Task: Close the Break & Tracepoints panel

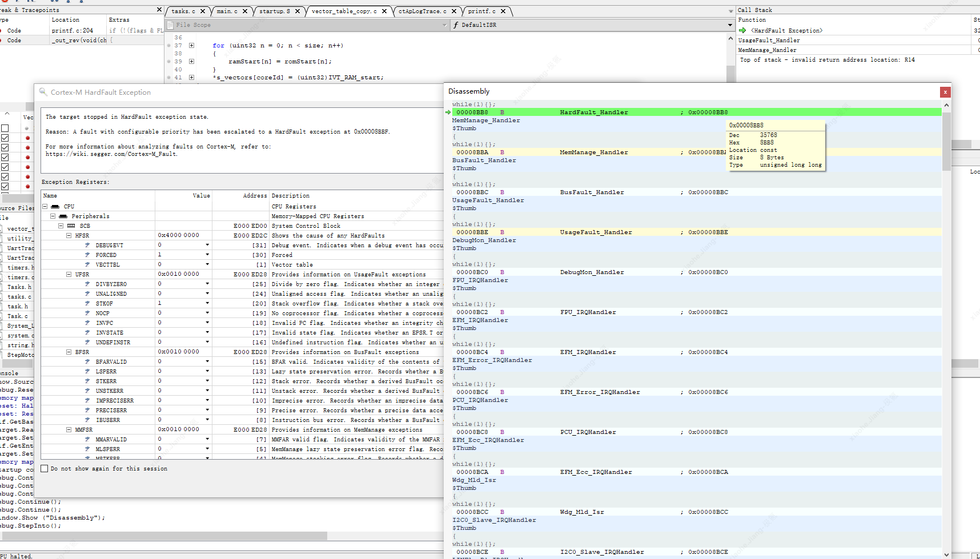Action: tap(159, 10)
